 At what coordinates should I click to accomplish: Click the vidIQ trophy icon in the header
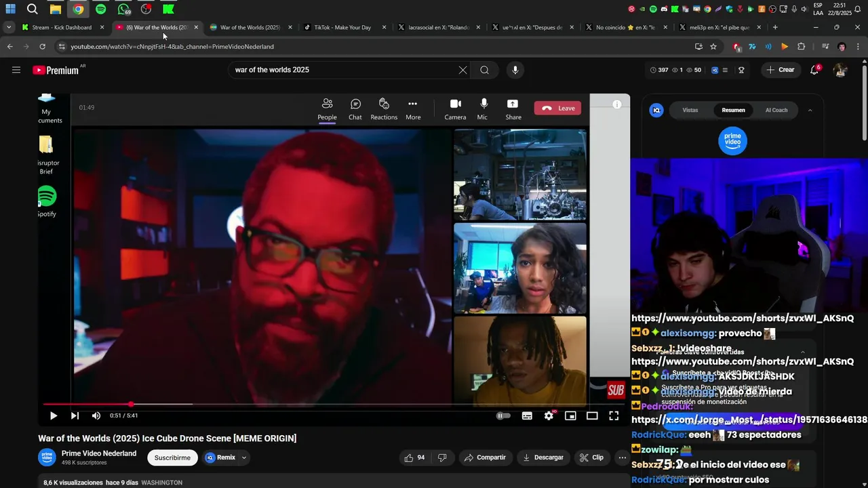click(742, 70)
